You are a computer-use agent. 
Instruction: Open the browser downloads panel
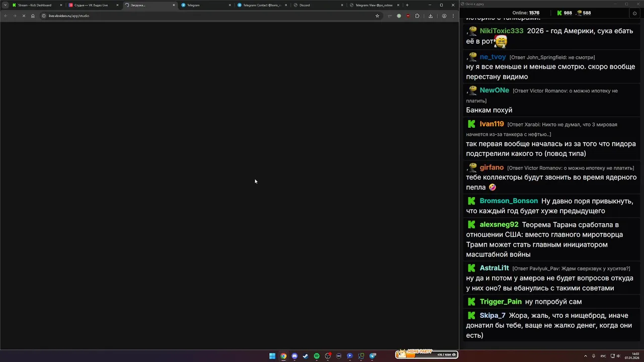point(430,16)
